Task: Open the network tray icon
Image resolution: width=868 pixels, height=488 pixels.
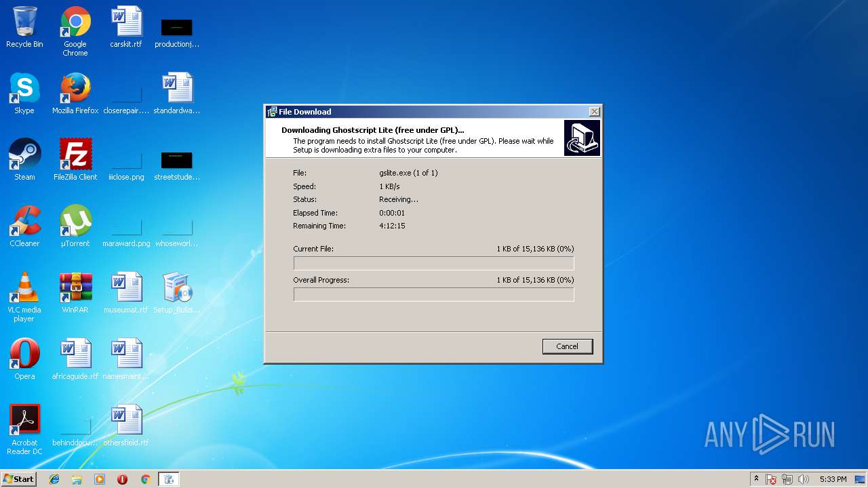Action: [787, 479]
